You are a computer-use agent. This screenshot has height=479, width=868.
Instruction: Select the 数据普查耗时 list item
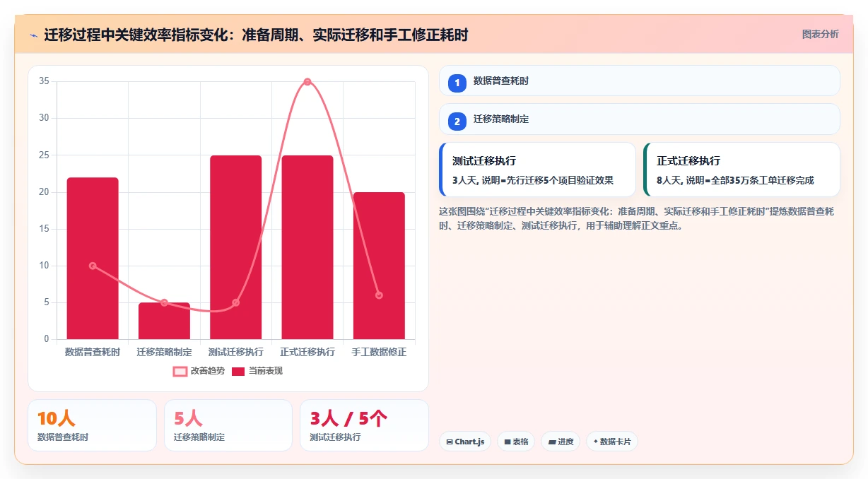(x=639, y=81)
